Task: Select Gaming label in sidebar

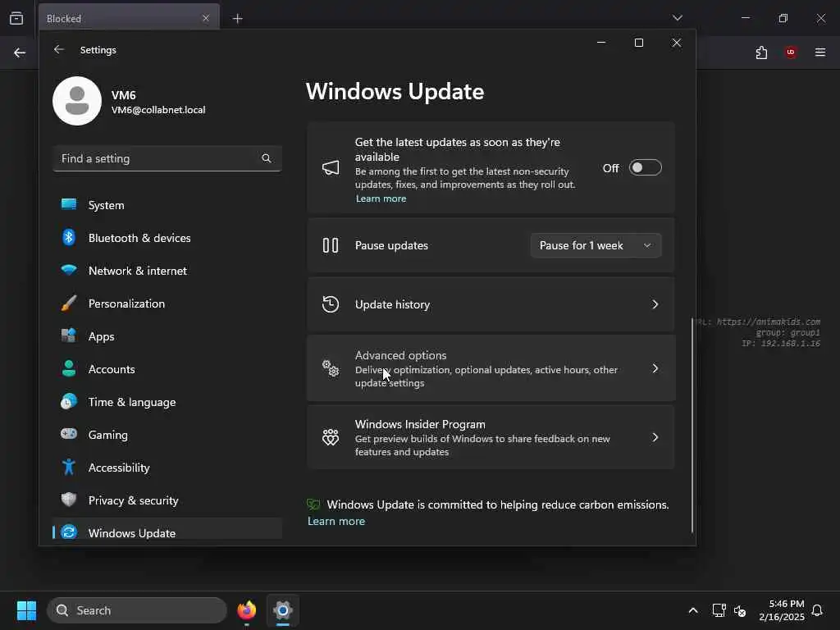Action: 108,435
